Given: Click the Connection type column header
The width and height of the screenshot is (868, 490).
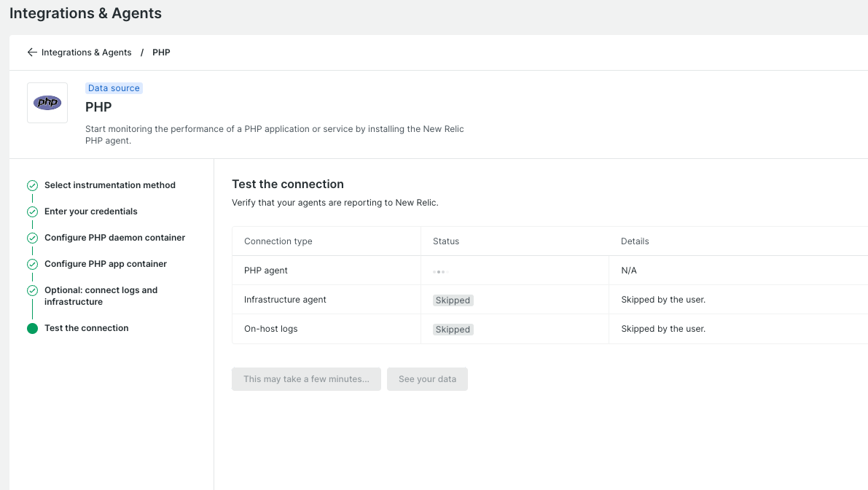Looking at the screenshot, I should (x=278, y=241).
